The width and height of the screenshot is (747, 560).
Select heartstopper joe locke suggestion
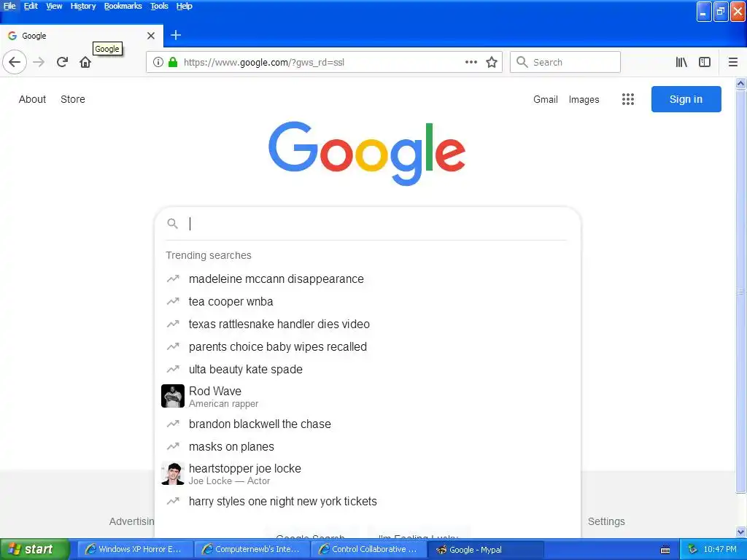[368, 474]
